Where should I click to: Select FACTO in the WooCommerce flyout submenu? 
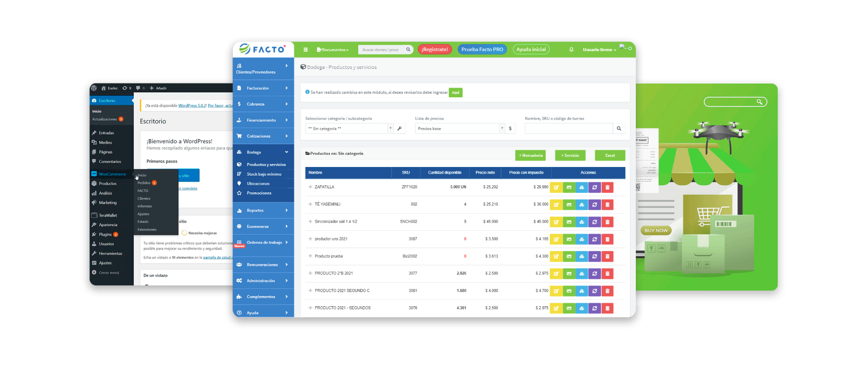coord(143,191)
